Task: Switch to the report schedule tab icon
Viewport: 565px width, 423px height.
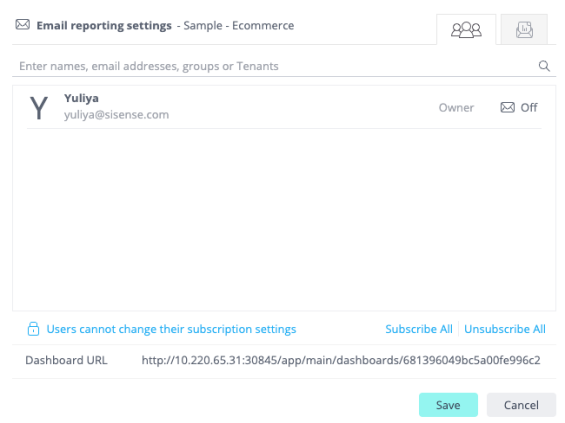Action: click(x=524, y=30)
